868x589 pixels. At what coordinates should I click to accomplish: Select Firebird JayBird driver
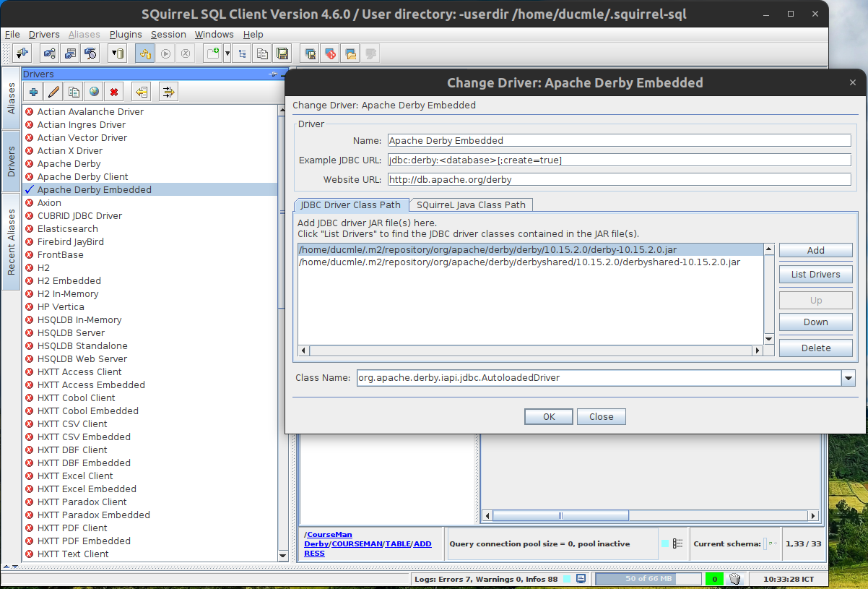pyautogui.click(x=70, y=241)
